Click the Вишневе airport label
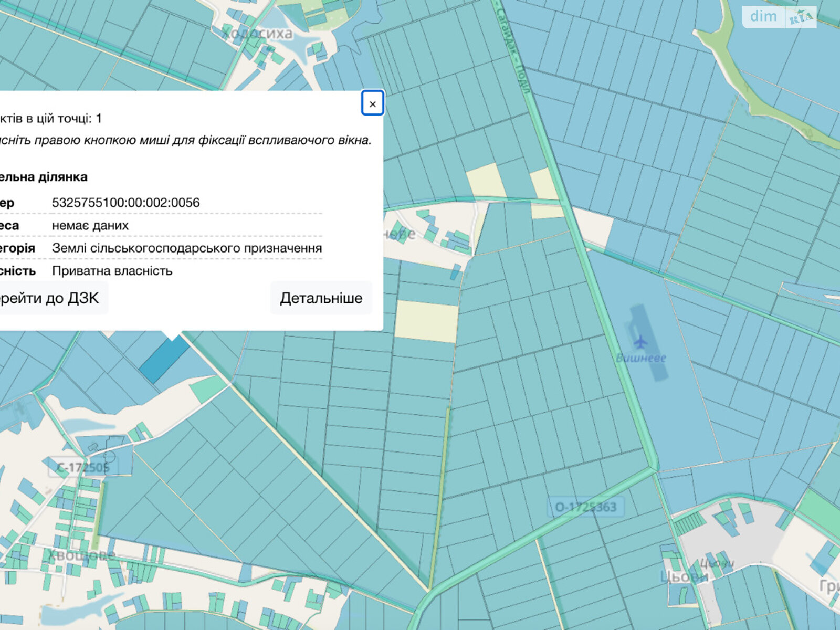Viewport: 840px width, 630px height. 640,359
